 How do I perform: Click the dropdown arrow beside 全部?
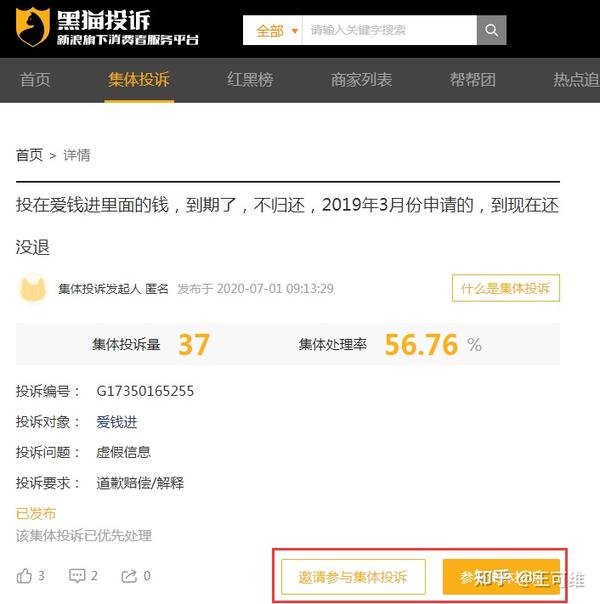point(295,31)
